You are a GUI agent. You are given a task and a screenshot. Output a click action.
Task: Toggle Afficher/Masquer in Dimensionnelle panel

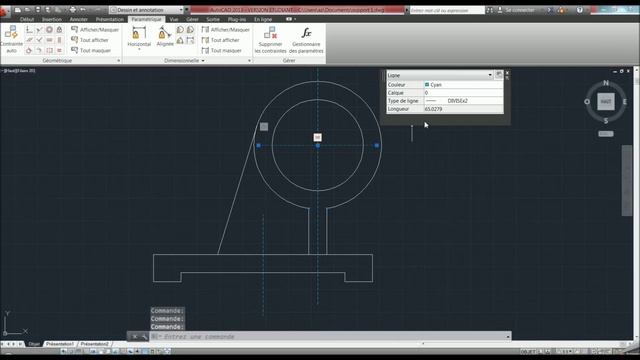(226, 29)
